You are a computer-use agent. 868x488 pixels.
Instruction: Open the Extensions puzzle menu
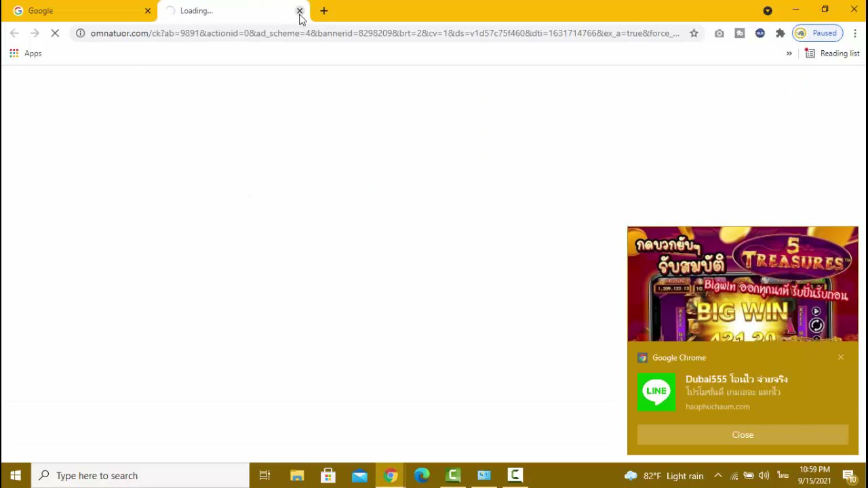[781, 33]
